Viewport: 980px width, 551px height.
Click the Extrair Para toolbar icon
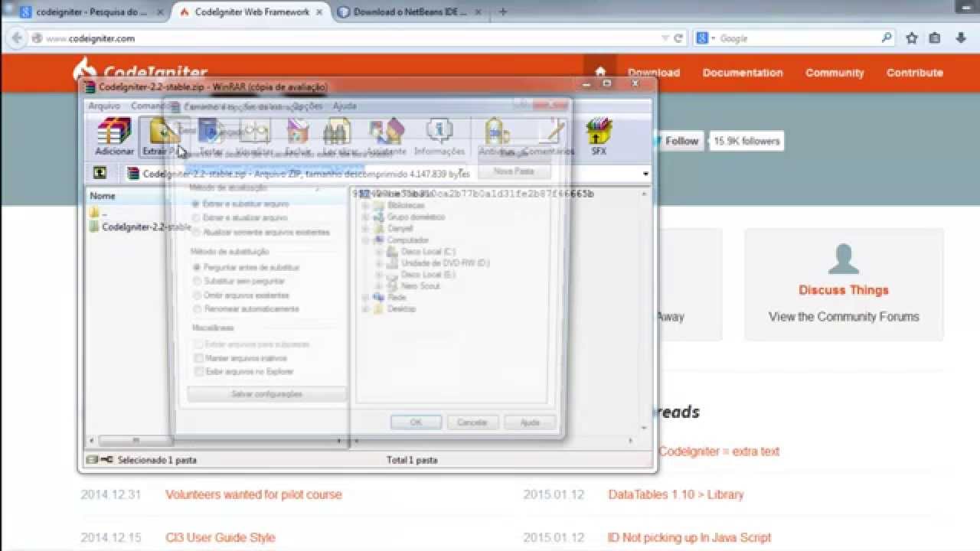pyautogui.click(x=163, y=132)
